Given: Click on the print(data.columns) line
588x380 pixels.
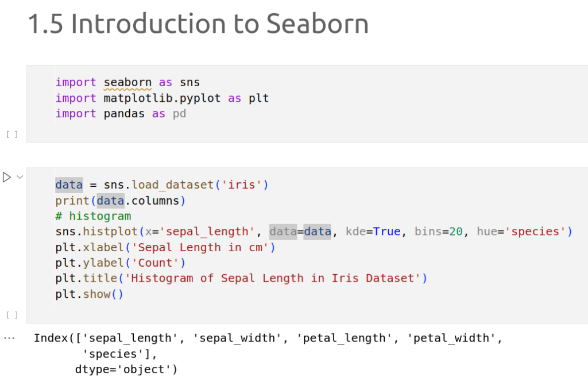Looking at the screenshot, I should coord(121,201).
